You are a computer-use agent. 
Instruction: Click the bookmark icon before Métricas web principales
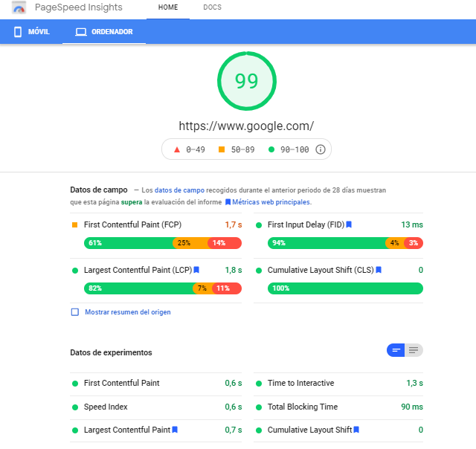[x=228, y=202]
